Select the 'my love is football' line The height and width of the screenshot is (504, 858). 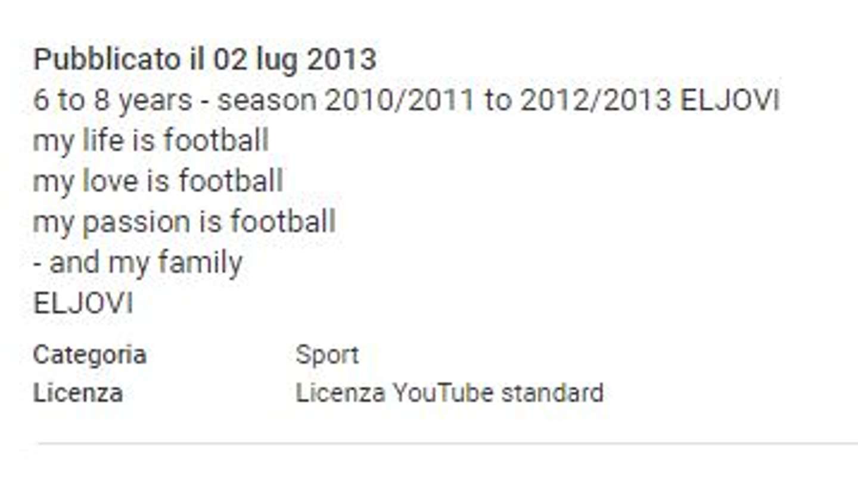[158, 181]
